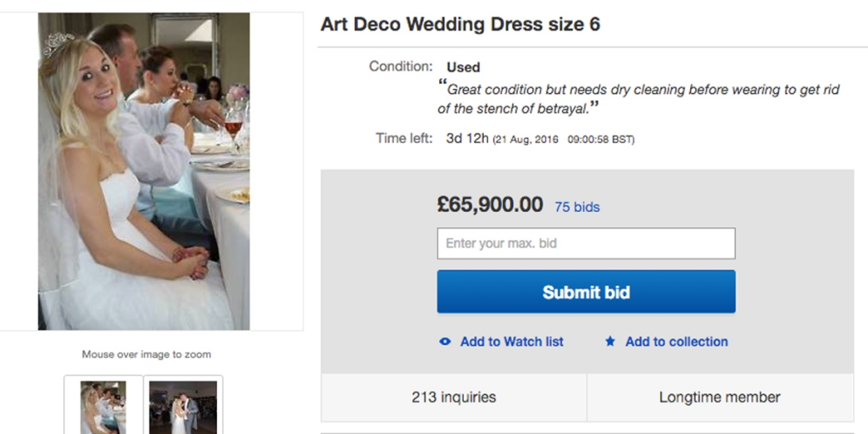
Task: Click the Mouse over image to zoom caption
Action: (x=147, y=354)
